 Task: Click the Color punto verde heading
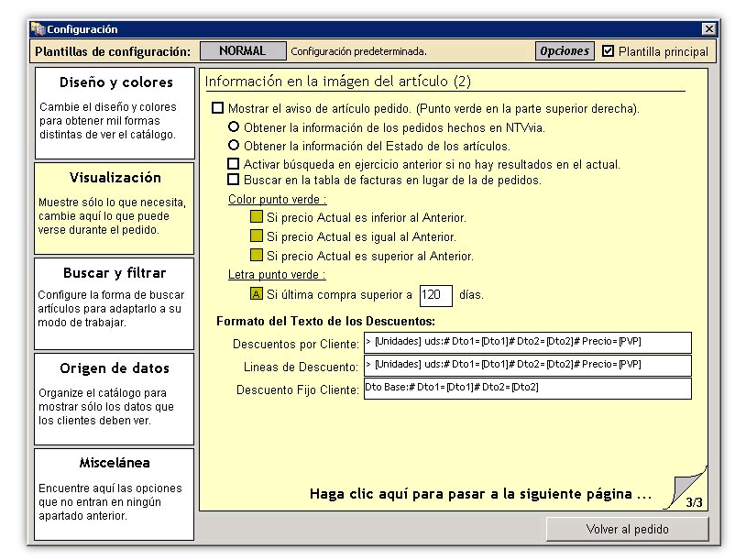pyautogui.click(x=277, y=199)
